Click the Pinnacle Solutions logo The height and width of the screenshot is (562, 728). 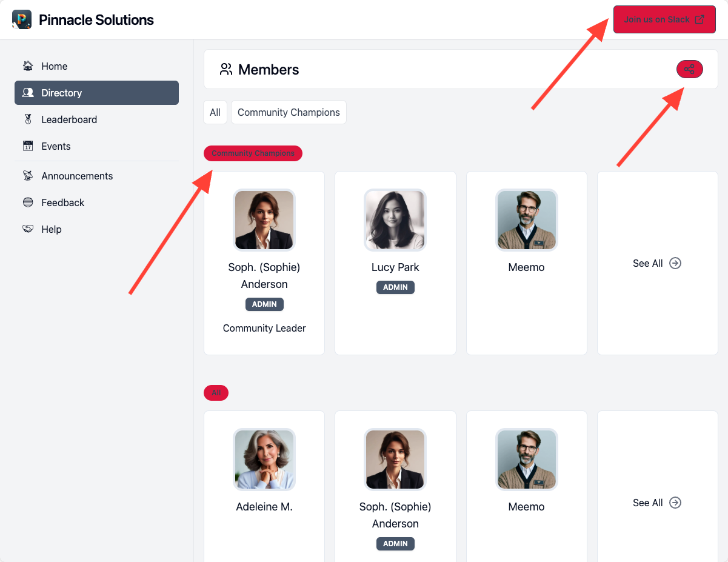point(22,19)
